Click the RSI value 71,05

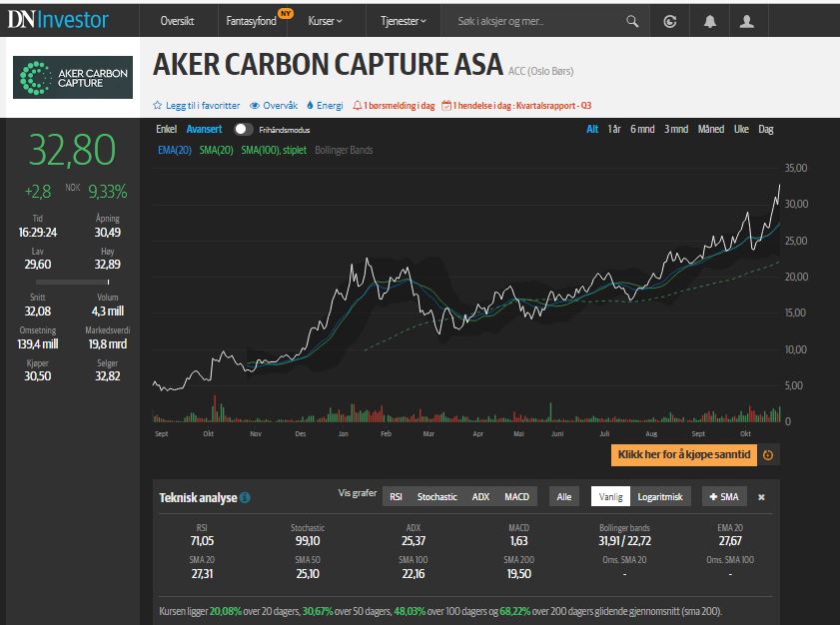(202, 541)
